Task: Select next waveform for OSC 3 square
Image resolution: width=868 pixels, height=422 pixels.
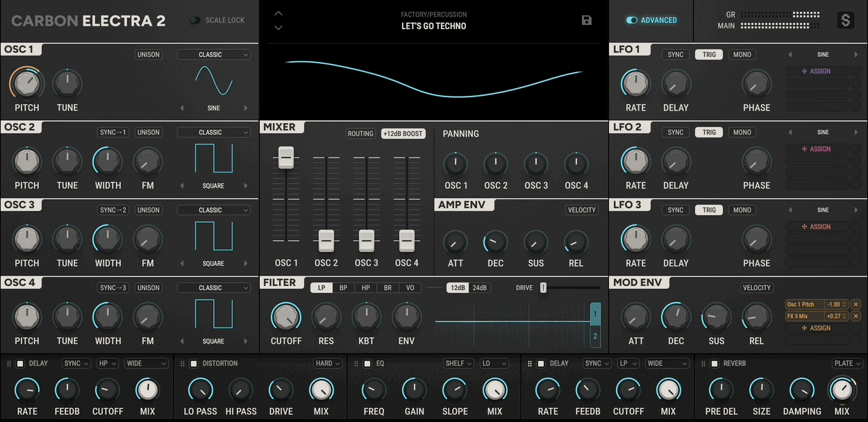Action: (245, 264)
